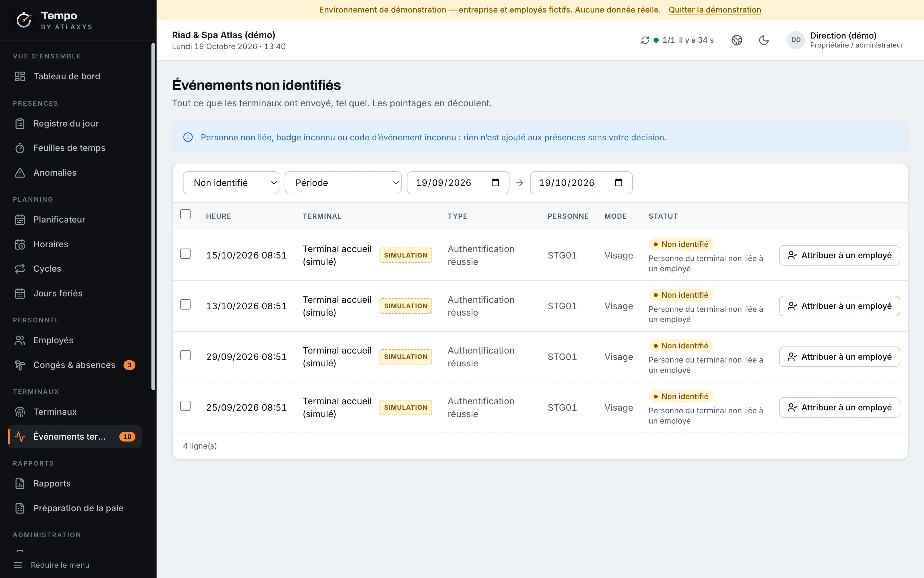Click the 19/09/2026 start date field
The height and width of the screenshot is (578, 924).
point(458,183)
